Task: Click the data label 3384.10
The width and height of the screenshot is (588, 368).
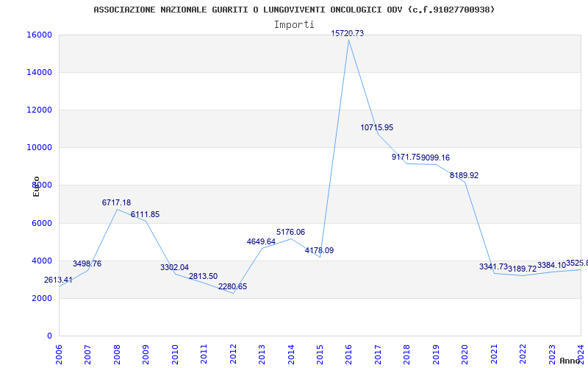Action: click(551, 266)
